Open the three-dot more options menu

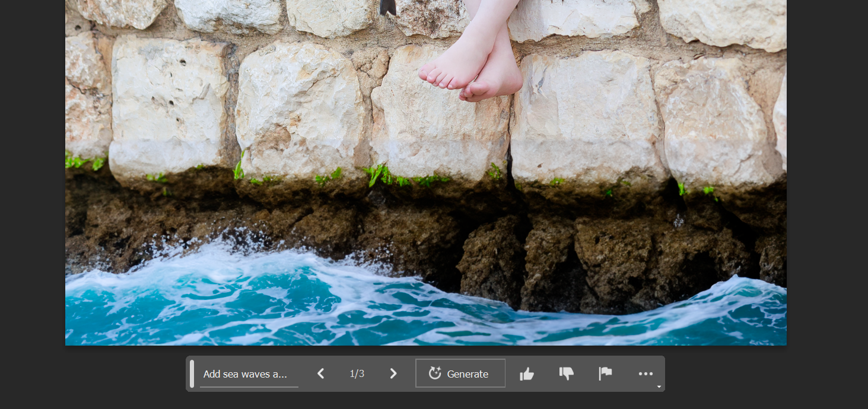point(645,374)
